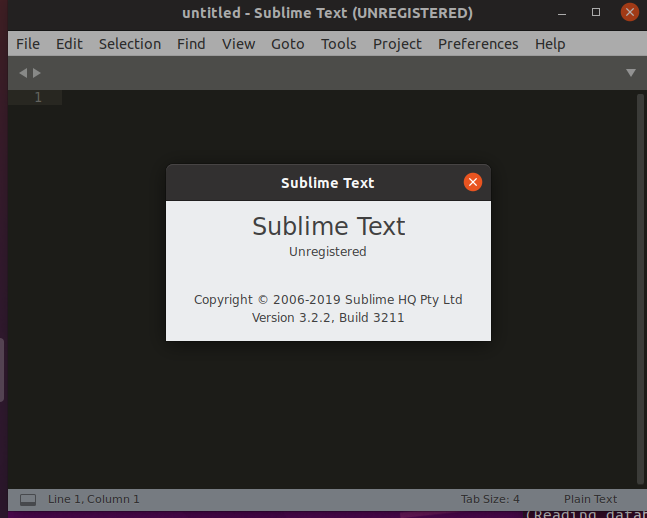
Task: Open the Selection menu
Action: (x=130, y=44)
